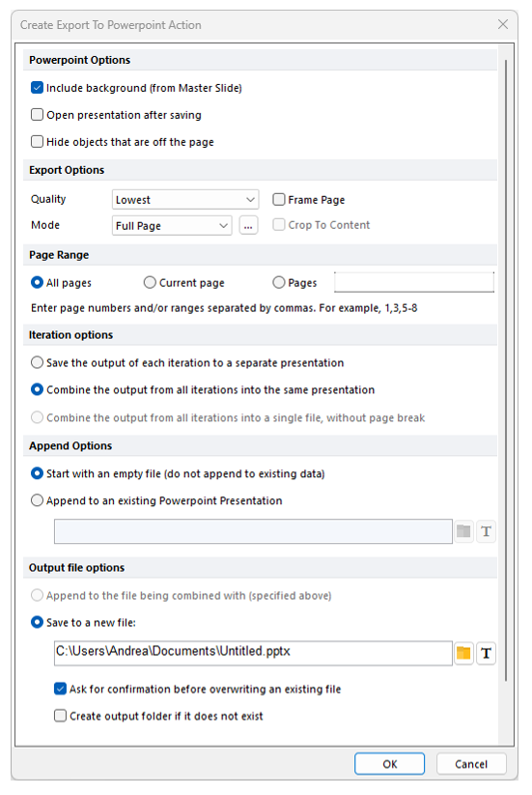Select Combine iterations into the same presentation
Screen dimensions: 532x795
[37, 389]
